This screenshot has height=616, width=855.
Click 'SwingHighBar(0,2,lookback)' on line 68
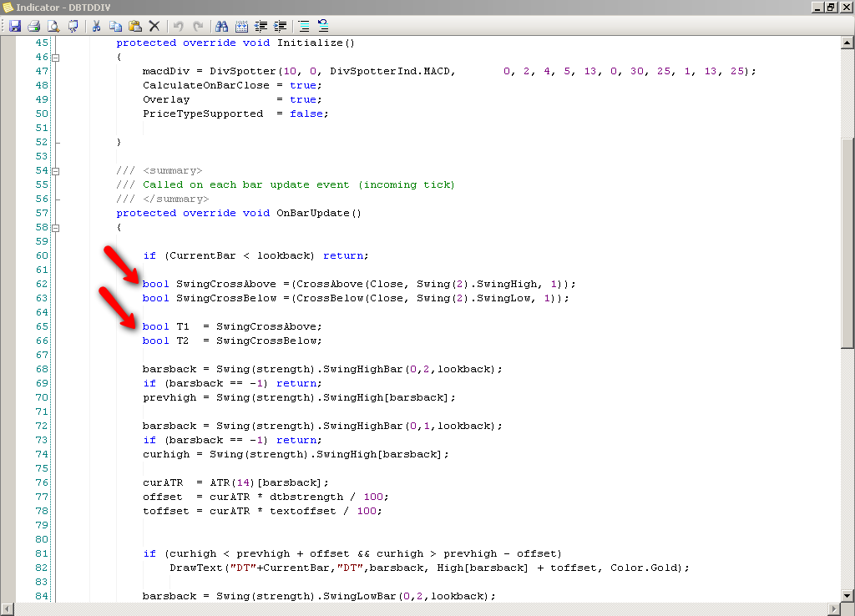409,368
